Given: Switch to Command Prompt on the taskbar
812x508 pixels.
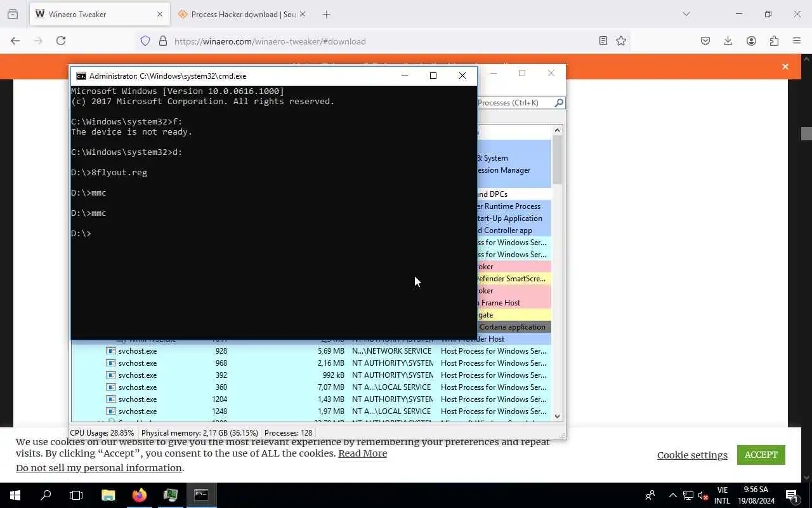Looking at the screenshot, I should point(201,495).
